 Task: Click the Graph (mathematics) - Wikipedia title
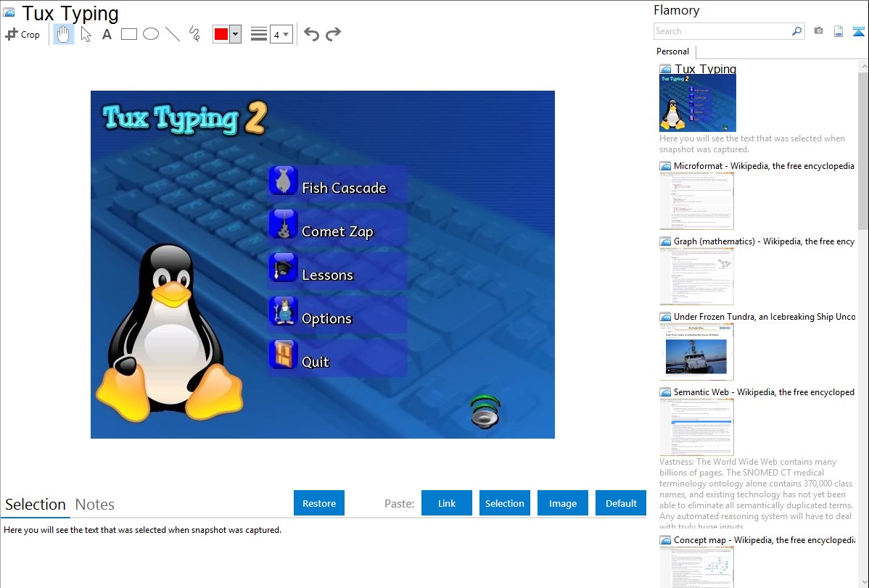coord(764,241)
